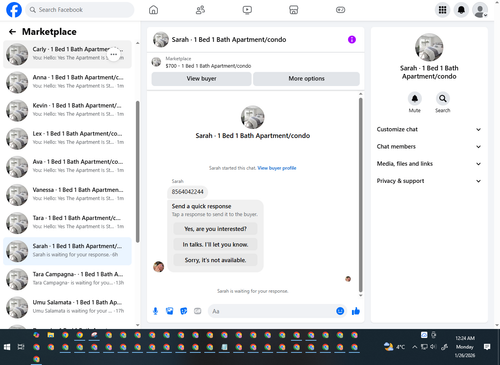The height and width of the screenshot is (365, 500).
Task: Open the Vanessa apartment conversation
Action: [67, 195]
